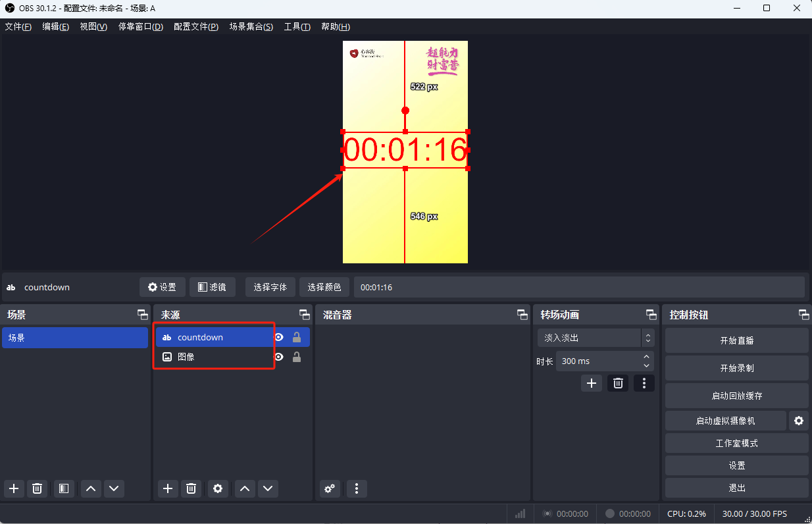Open the 停靠窗口(D) menu
This screenshot has width=812, height=524.
[140, 26]
